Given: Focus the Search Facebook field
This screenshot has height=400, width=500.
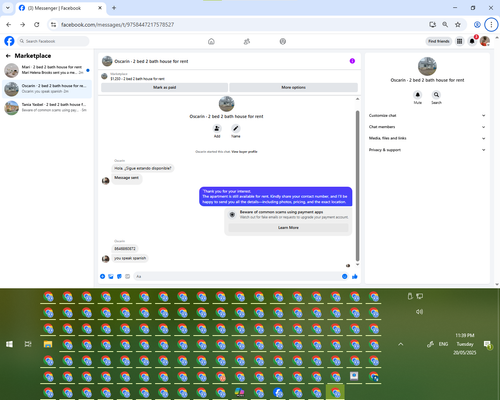Looking at the screenshot, I should point(53,41).
